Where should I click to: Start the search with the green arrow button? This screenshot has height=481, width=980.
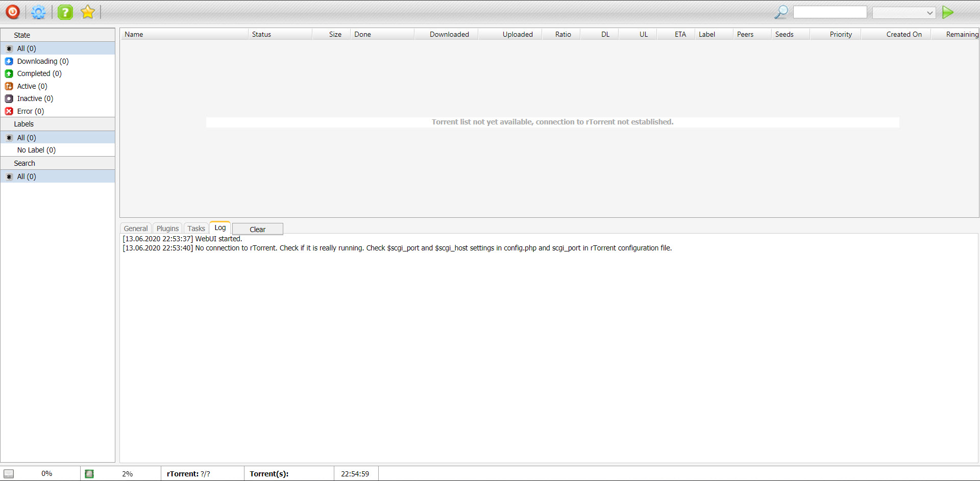point(948,12)
